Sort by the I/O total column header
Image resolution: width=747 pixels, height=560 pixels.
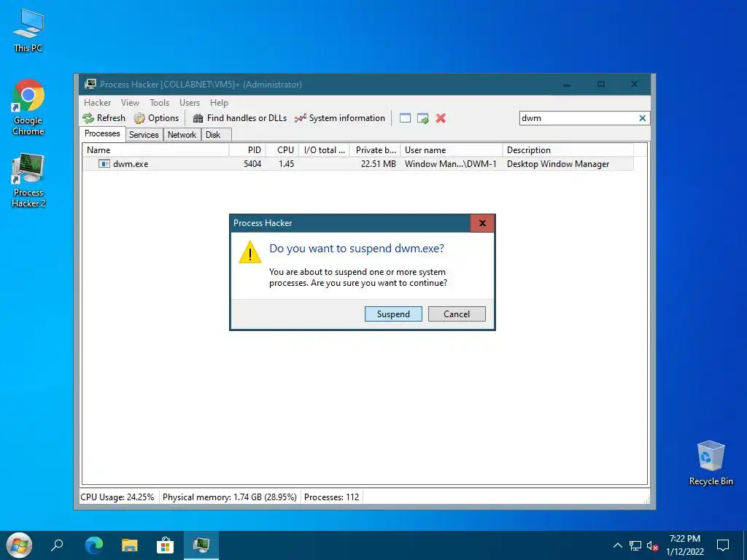point(324,150)
